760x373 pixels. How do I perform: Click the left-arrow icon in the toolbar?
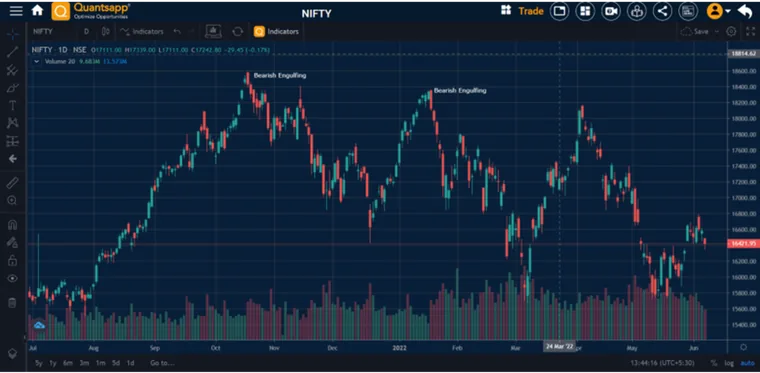tap(12, 158)
